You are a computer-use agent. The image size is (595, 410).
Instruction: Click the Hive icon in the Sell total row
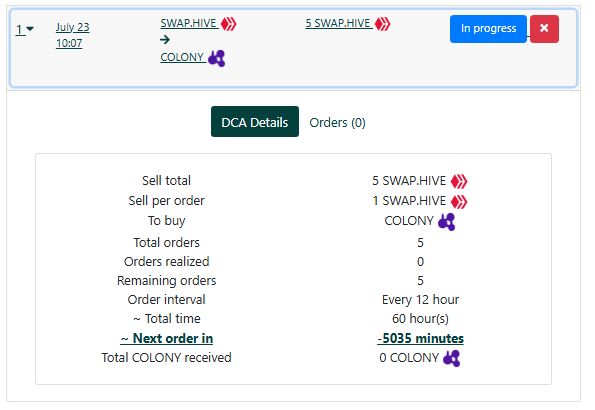[x=459, y=181]
